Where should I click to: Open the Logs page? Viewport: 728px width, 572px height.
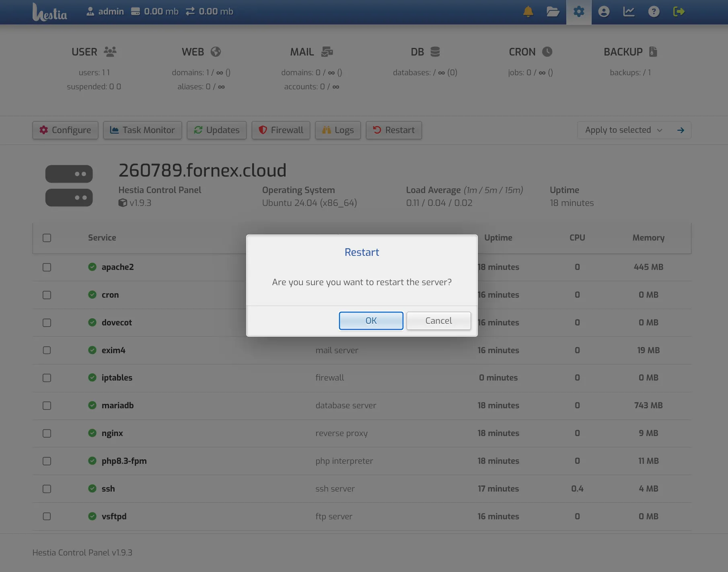point(338,130)
